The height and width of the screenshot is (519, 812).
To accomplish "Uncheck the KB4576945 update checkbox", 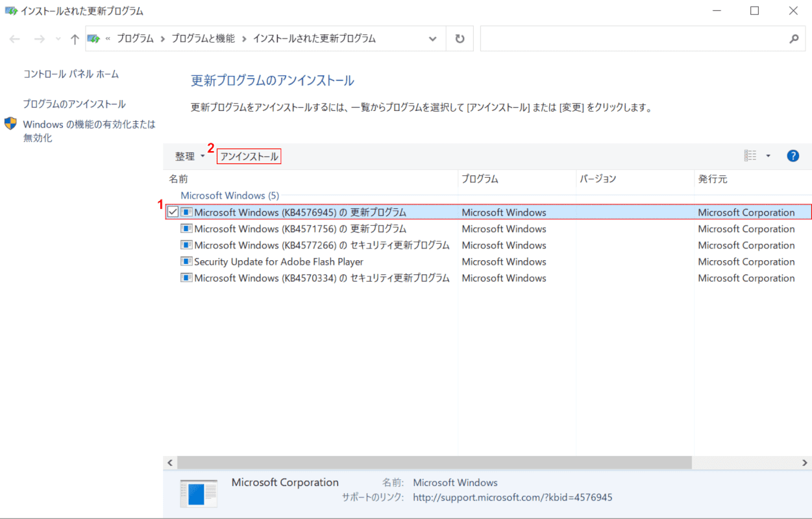I will coord(173,212).
